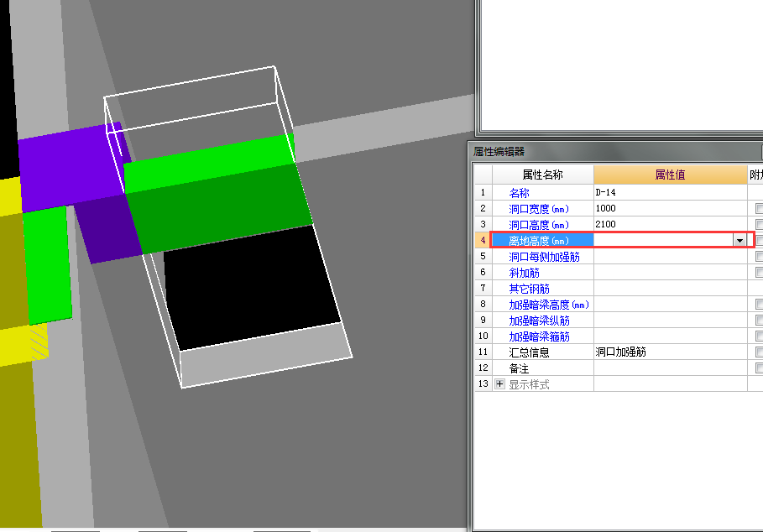Expand the 显示样式 row with the plus icon

[x=499, y=383]
